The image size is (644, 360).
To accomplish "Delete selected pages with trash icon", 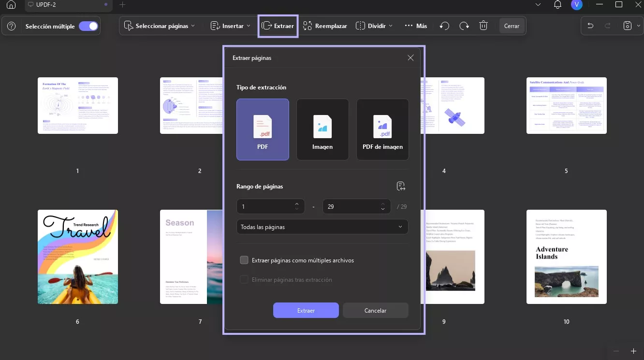I will click(483, 26).
